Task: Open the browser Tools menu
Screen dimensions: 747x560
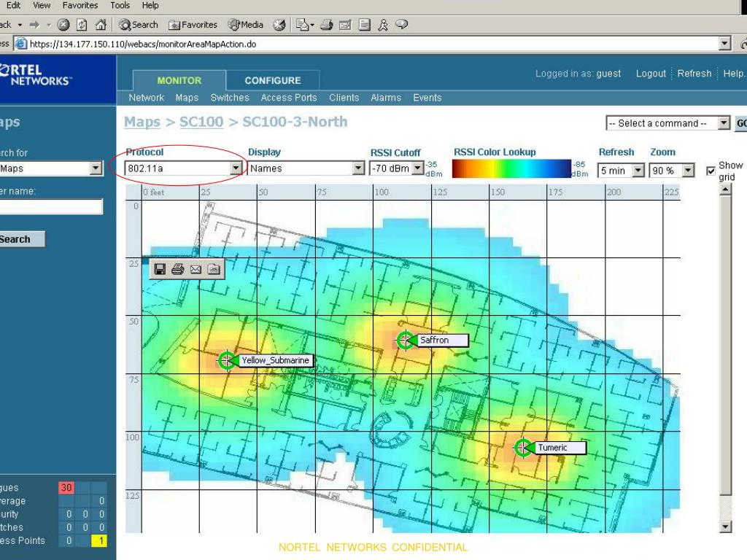Action: (x=120, y=5)
